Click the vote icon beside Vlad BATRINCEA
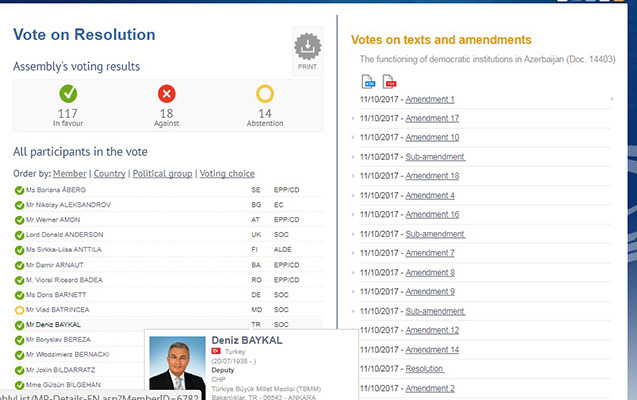Image resolution: width=637 pixels, height=400 pixels. 19,310
